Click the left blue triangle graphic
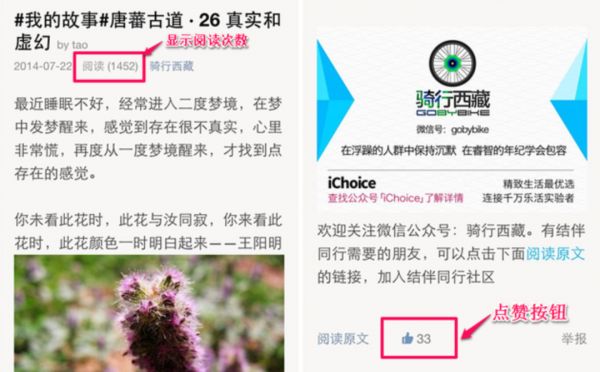Viewport: 600px width, 372px height. (335, 100)
